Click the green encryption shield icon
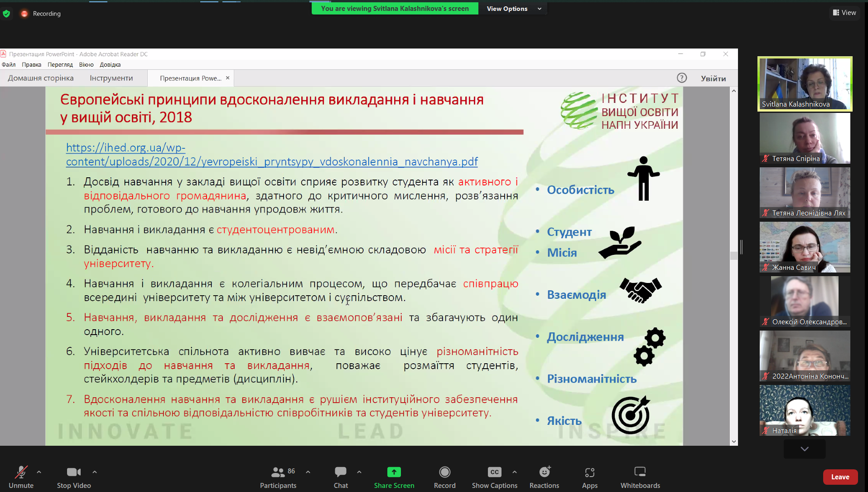Screen dimensions: 868x492 coord(6,14)
